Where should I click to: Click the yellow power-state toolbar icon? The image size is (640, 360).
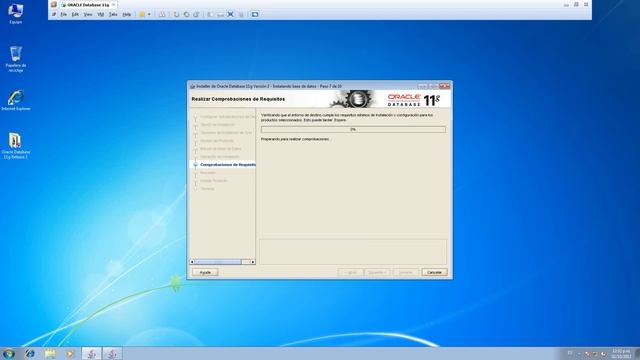click(142, 14)
